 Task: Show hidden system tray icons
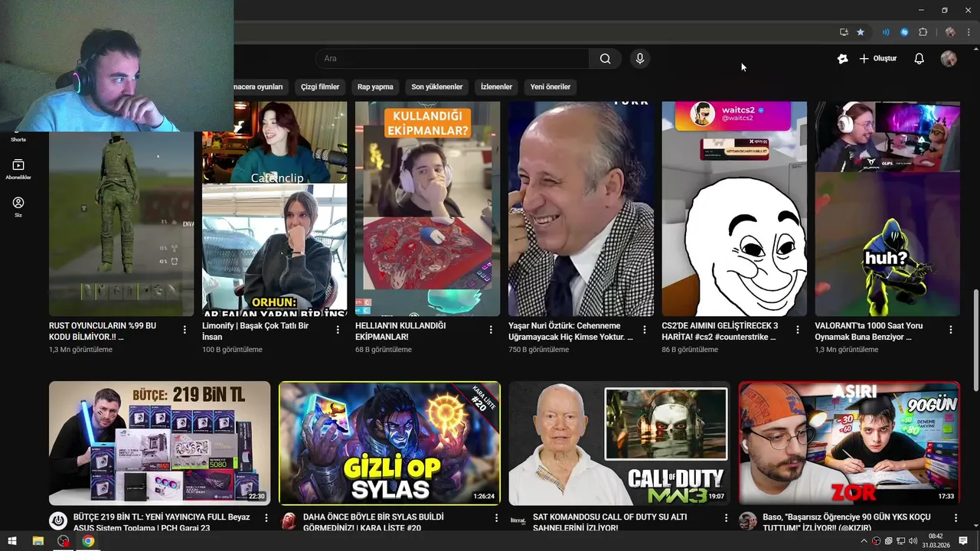pos(864,541)
